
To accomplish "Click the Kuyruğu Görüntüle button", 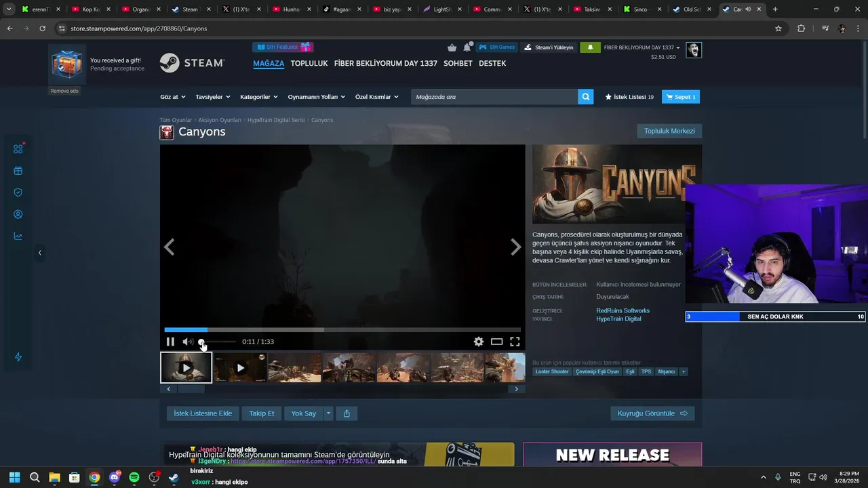I will click(x=652, y=413).
